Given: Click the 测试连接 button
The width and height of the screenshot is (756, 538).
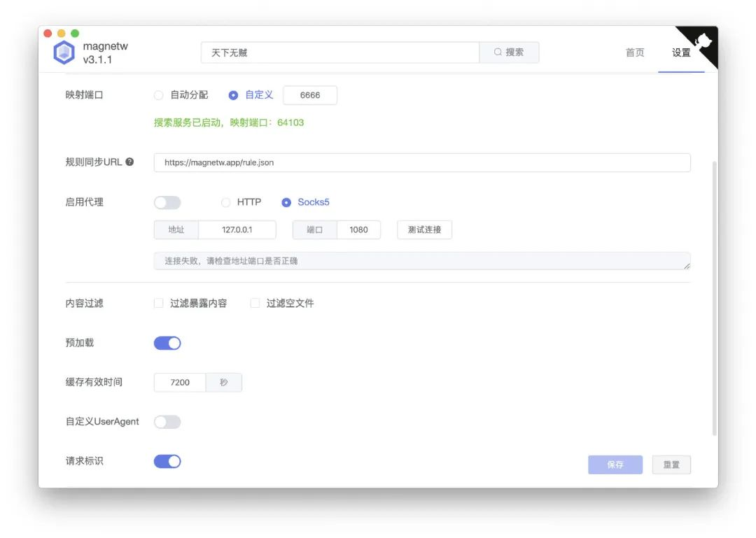Looking at the screenshot, I should 424,229.
